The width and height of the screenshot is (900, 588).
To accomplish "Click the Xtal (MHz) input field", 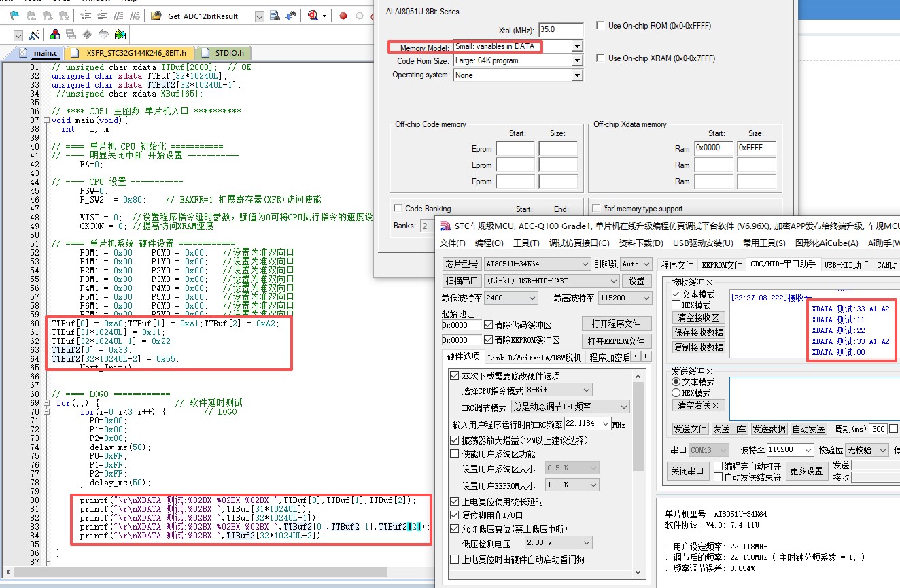I will click(x=561, y=30).
